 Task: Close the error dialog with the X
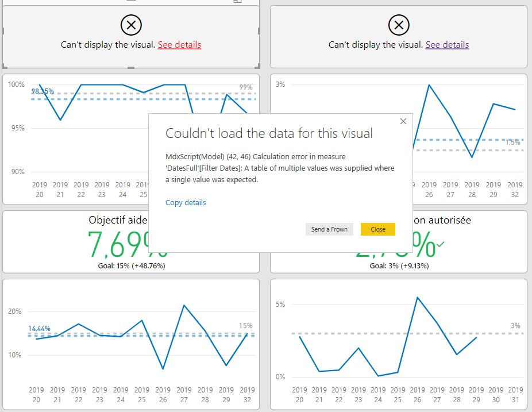[x=403, y=121]
